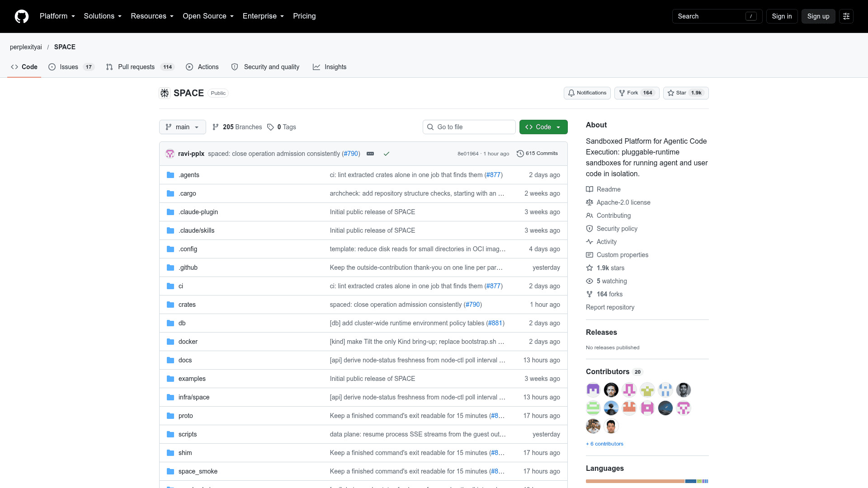Click the commit message ellipsis expander icon
The height and width of the screenshot is (488, 868).
coord(370,154)
